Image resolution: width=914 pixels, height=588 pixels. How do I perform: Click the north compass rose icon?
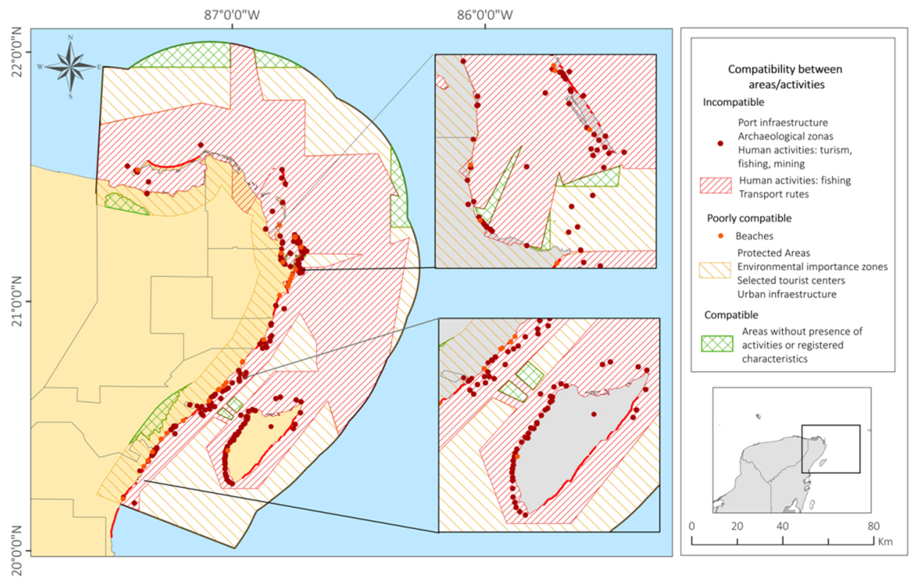click(70, 67)
